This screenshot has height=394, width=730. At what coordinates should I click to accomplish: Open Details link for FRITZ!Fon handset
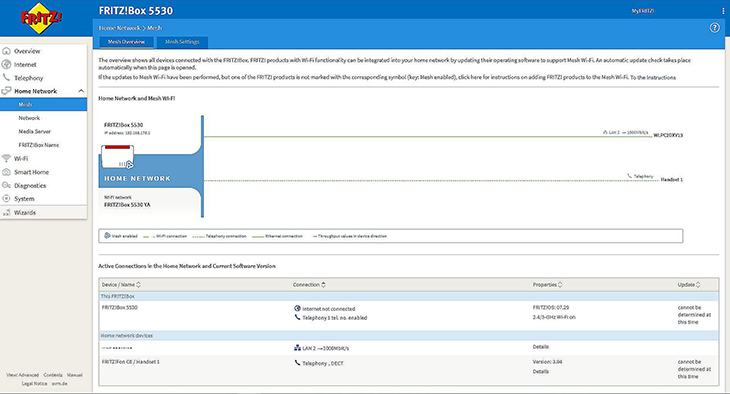click(x=541, y=372)
